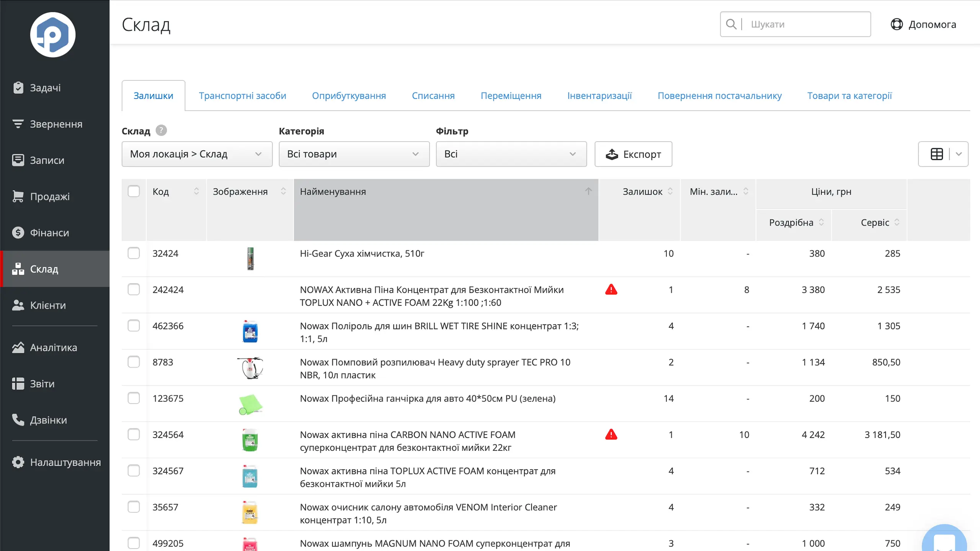Viewport: 980px width, 551px height.
Task: Click the Склад help question mark icon
Action: (x=161, y=130)
